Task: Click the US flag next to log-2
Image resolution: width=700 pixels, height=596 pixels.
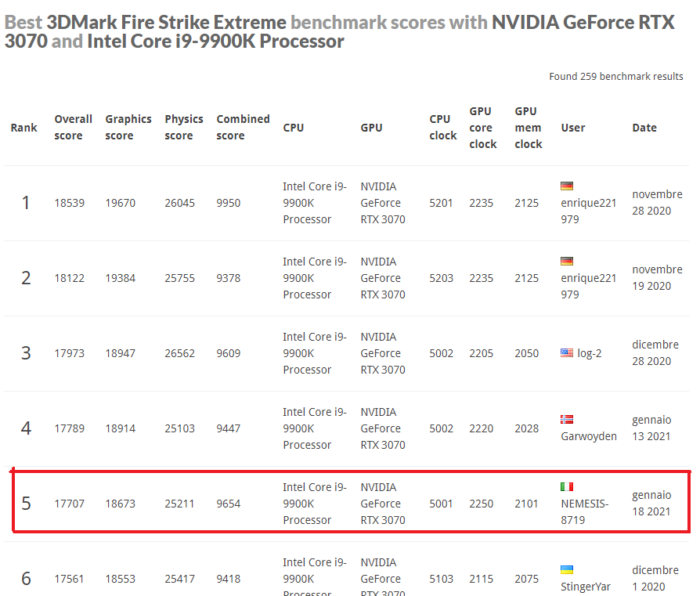Action: (567, 352)
